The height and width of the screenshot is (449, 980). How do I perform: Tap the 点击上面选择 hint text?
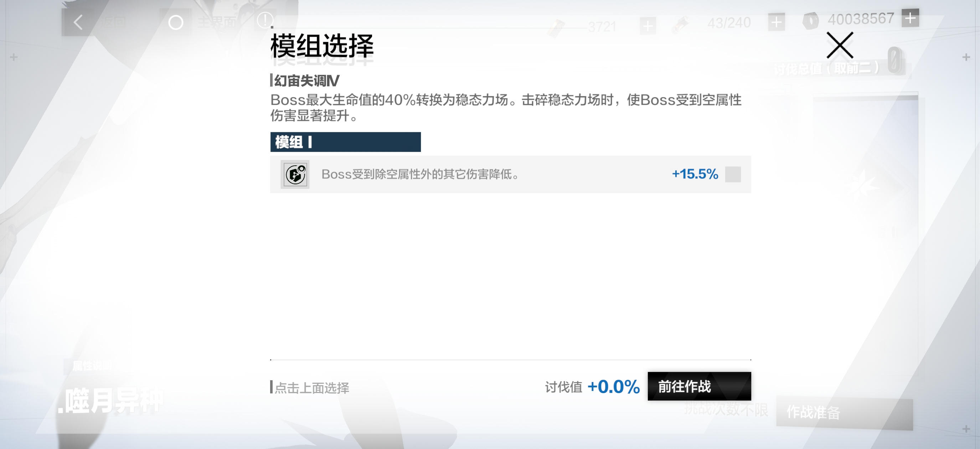[x=311, y=388]
